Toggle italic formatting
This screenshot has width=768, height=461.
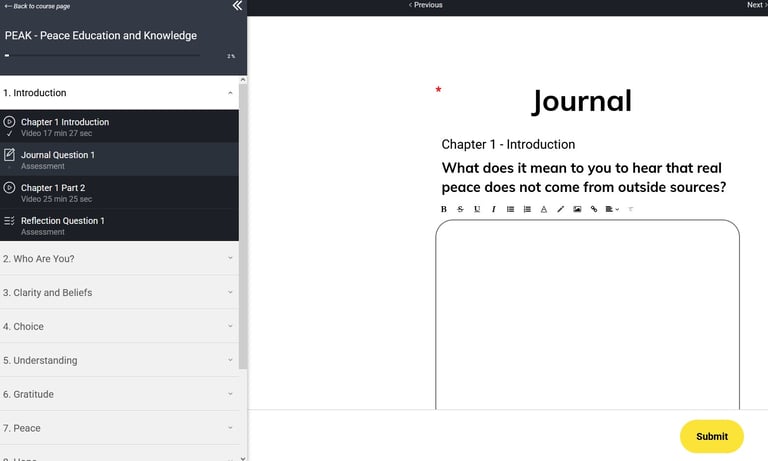[x=494, y=209]
